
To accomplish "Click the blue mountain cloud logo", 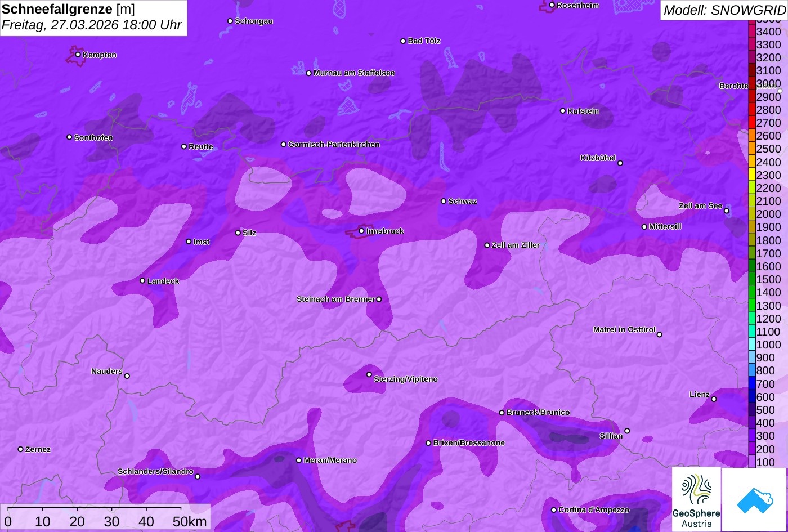I will pos(754,499).
